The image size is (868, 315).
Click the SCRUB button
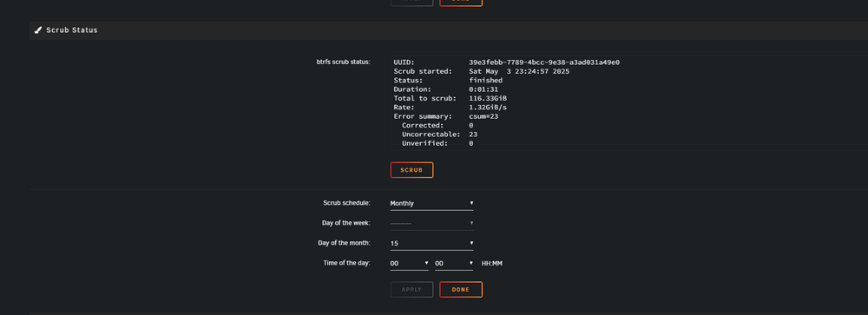[411, 170]
